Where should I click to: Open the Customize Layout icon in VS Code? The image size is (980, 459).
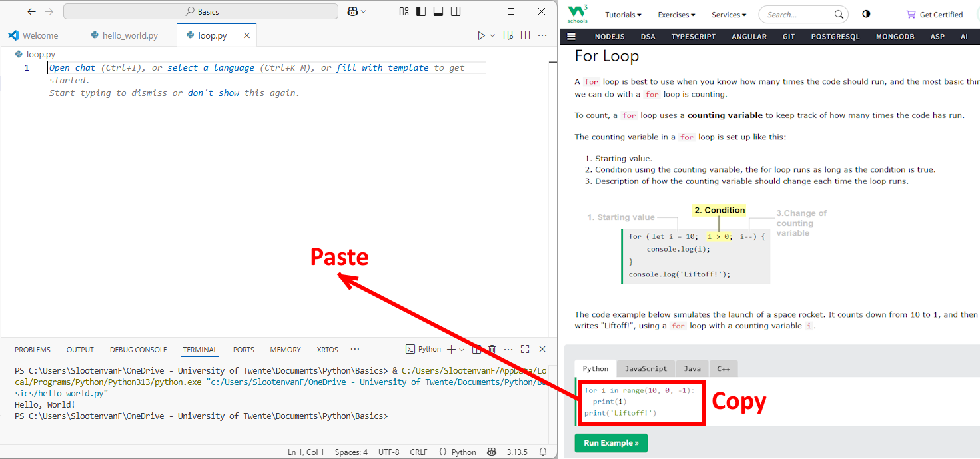tap(404, 11)
